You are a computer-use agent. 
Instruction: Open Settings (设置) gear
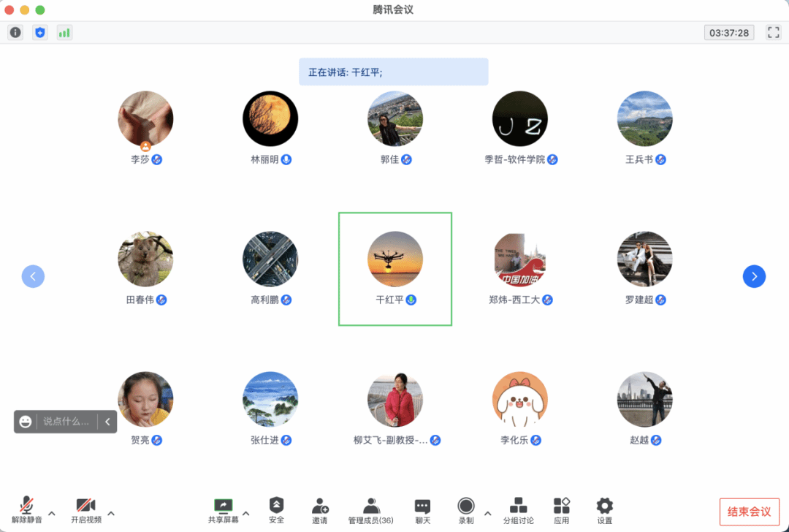pyautogui.click(x=604, y=510)
